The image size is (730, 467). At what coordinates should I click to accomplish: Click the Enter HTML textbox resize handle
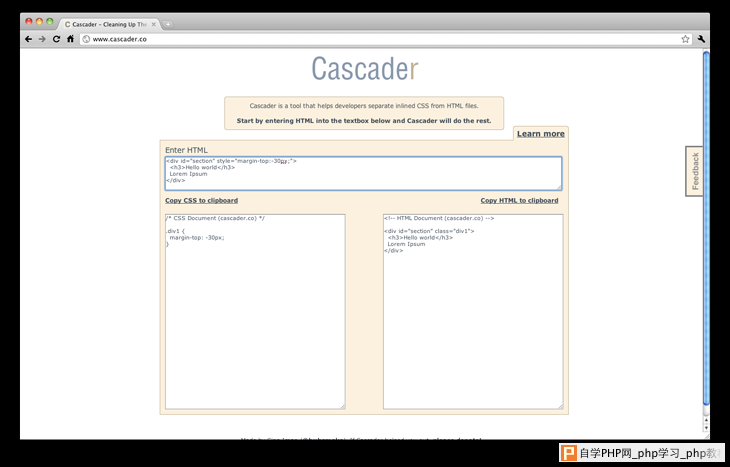point(560,187)
